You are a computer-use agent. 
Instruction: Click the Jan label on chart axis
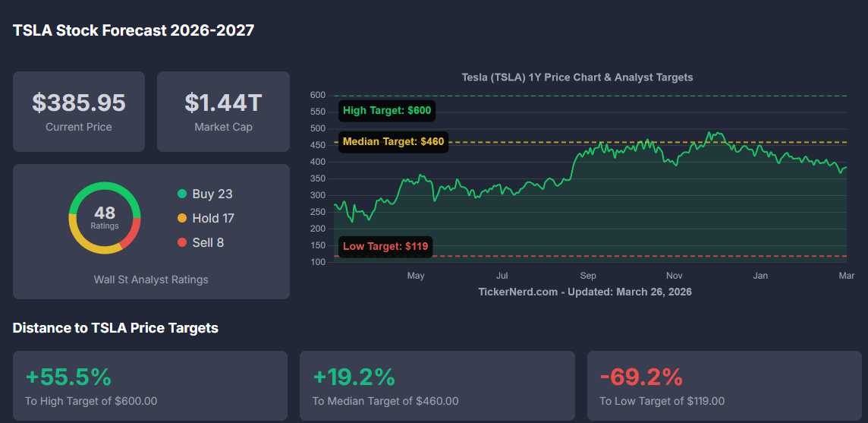point(760,276)
